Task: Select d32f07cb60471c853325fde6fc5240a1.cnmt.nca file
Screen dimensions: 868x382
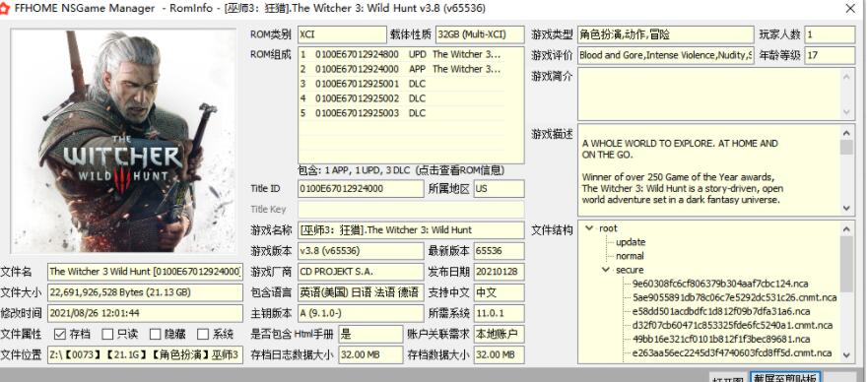Action: click(732, 325)
